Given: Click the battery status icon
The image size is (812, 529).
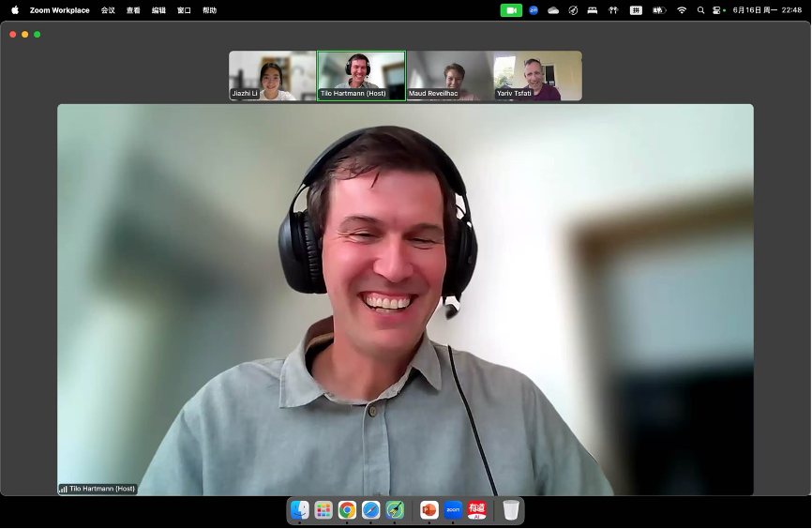Looking at the screenshot, I should pos(659,10).
